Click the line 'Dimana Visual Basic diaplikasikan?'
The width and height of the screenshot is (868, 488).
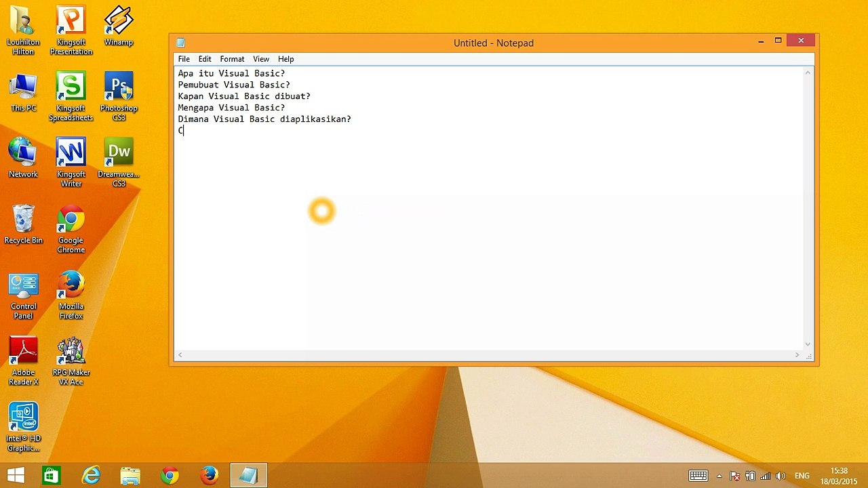click(x=264, y=119)
